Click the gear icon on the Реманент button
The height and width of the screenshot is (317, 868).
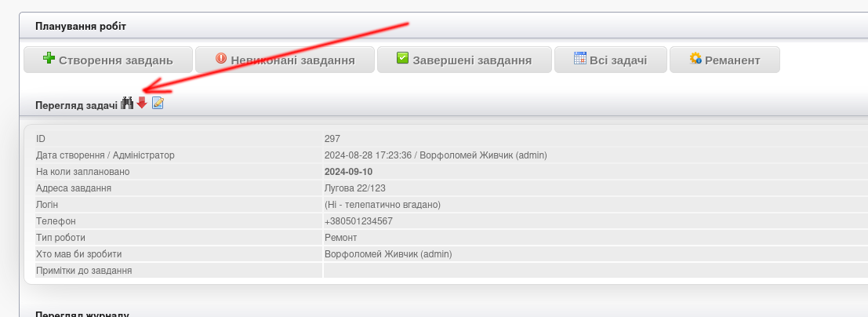pyautogui.click(x=695, y=59)
